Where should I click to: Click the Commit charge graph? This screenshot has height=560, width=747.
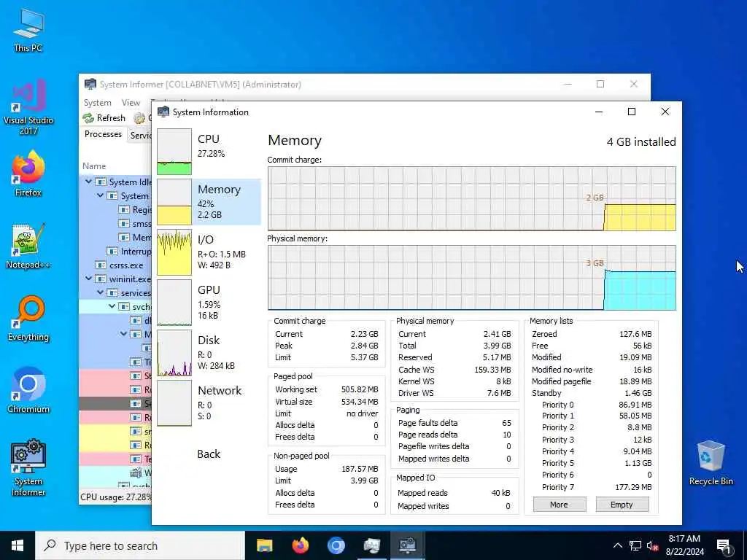[472, 198]
